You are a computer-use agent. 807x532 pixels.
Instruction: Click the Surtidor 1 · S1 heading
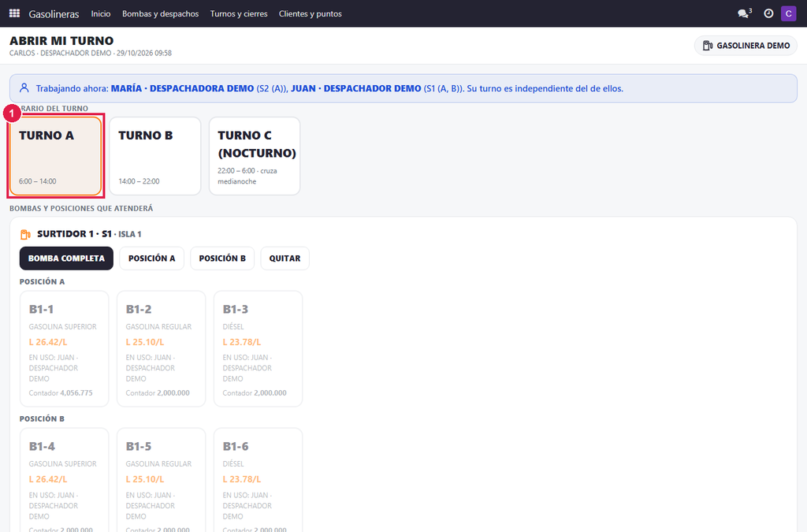(x=75, y=234)
